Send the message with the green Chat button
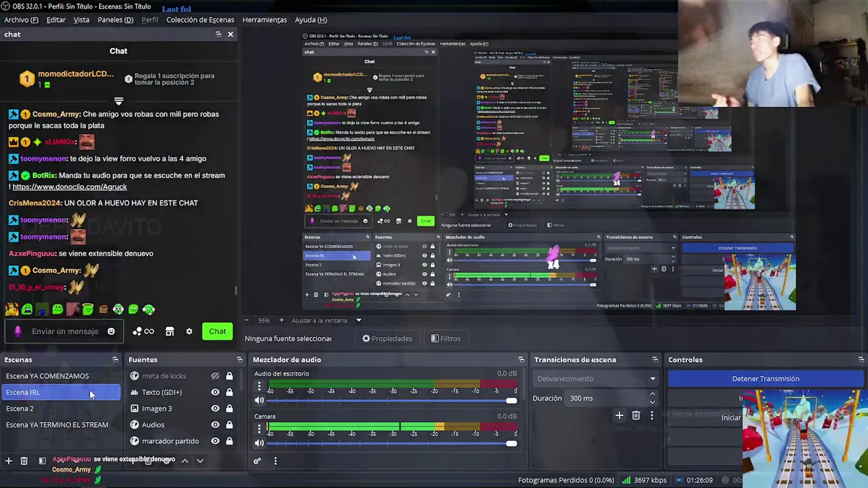The image size is (868, 488). click(x=217, y=331)
